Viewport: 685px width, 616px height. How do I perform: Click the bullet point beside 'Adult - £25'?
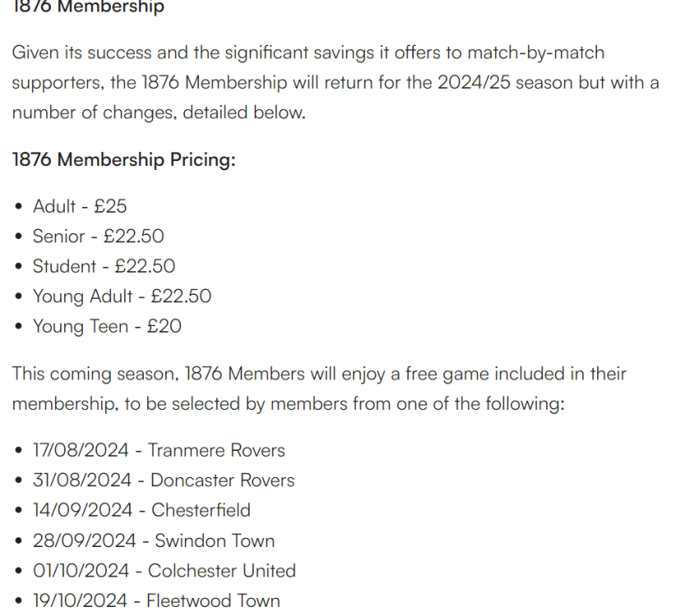tap(18, 207)
